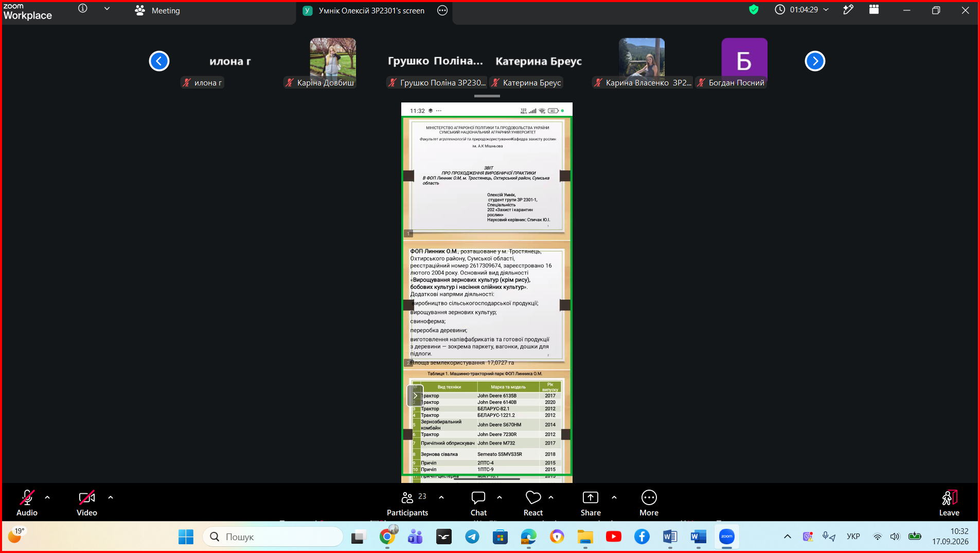Screen dimensions: 980x553
Task: Open the Chat panel
Action: click(x=478, y=503)
